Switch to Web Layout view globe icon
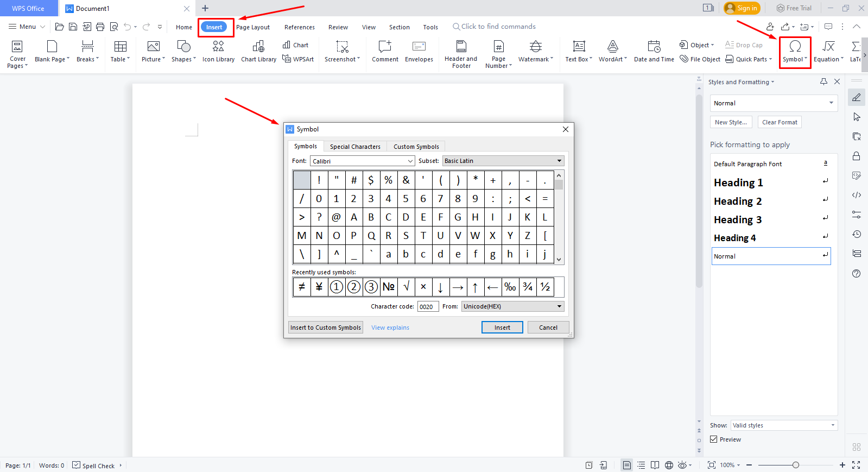The height and width of the screenshot is (472, 868). (669, 465)
